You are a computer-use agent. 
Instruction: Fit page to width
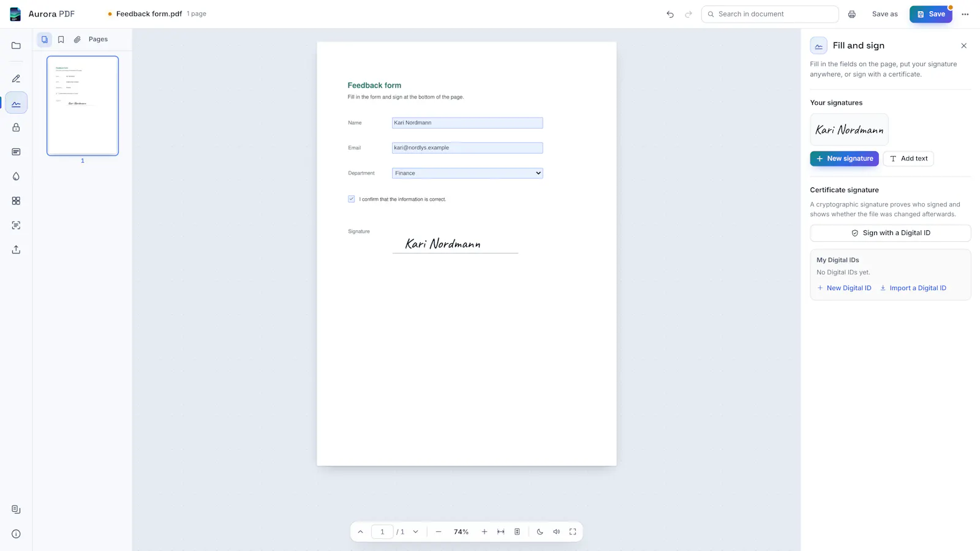(500, 532)
